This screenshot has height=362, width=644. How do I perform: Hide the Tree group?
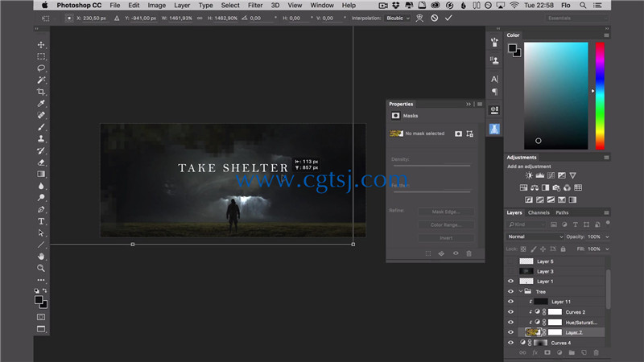(510, 292)
